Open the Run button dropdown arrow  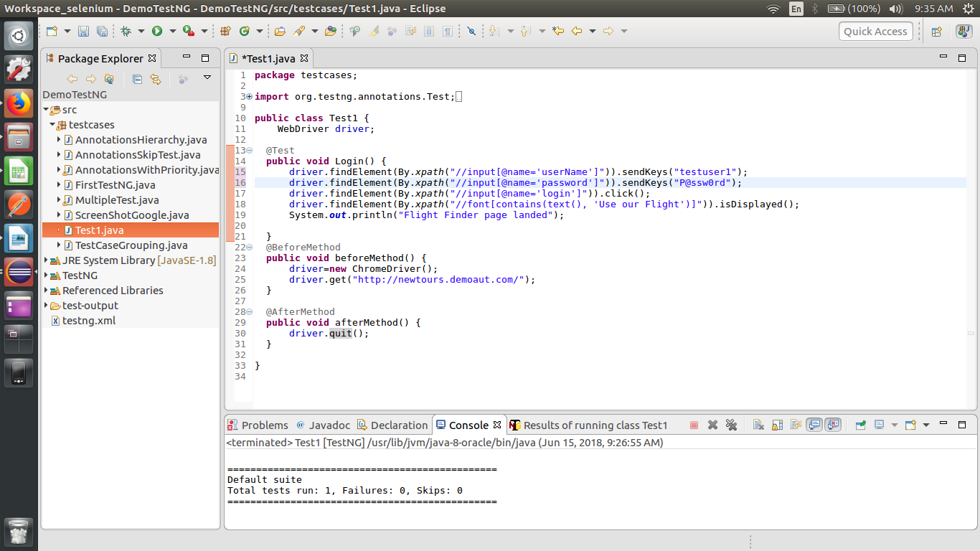(x=172, y=31)
